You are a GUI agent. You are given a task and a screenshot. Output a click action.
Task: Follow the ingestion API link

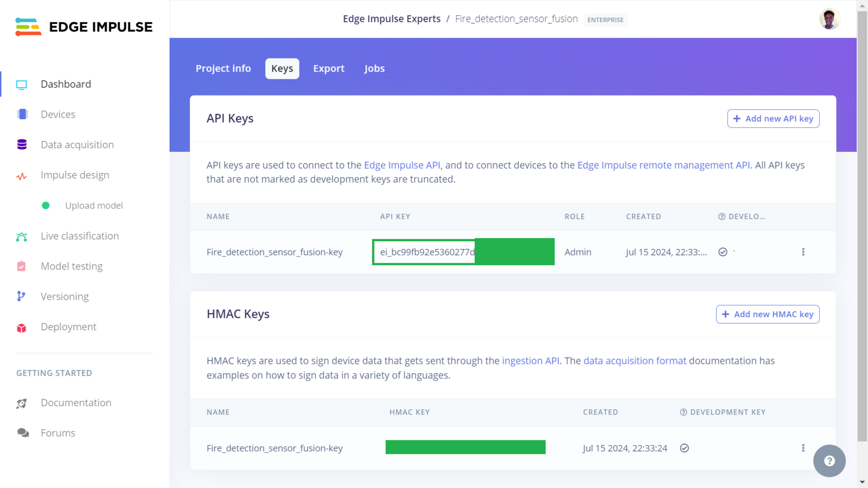531,361
